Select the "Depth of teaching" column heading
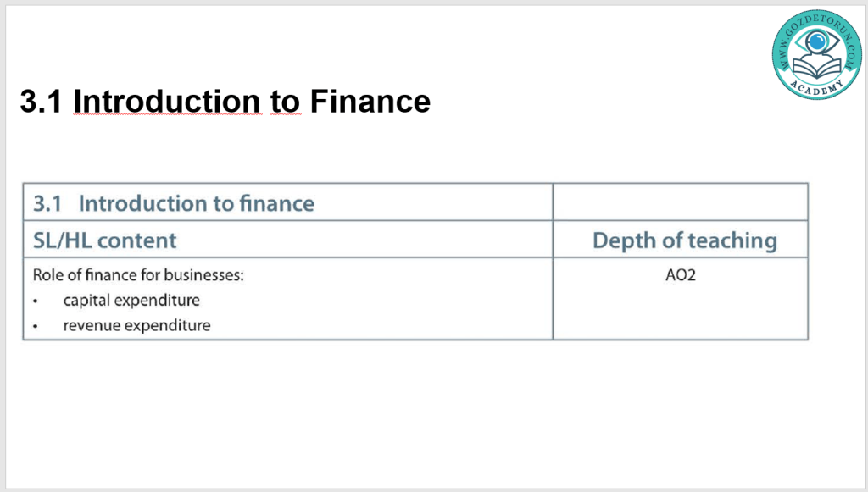This screenshot has width=868, height=492. 684,240
